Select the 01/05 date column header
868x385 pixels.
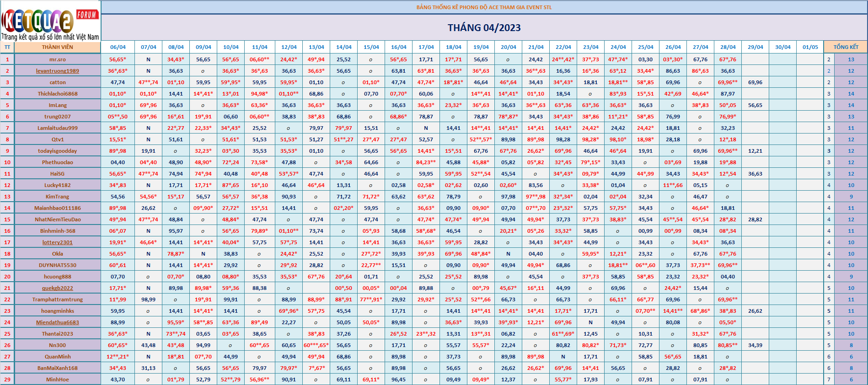(810, 47)
